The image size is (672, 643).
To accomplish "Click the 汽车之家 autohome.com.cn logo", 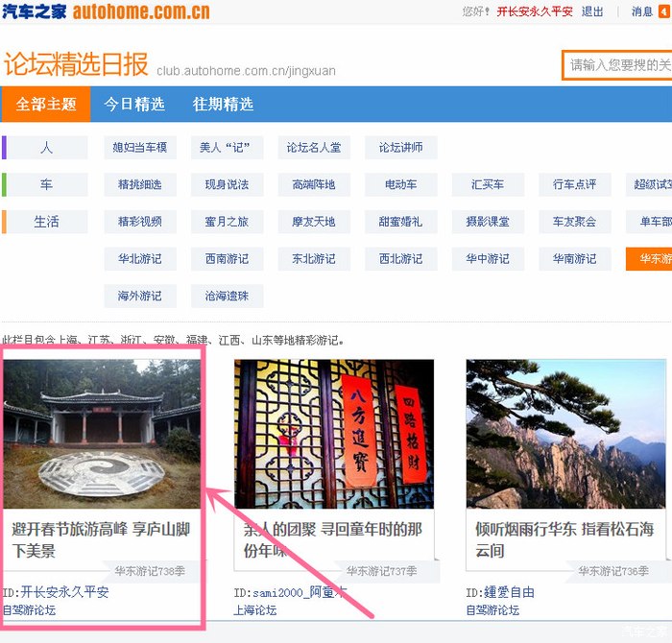I will (106, 12).
